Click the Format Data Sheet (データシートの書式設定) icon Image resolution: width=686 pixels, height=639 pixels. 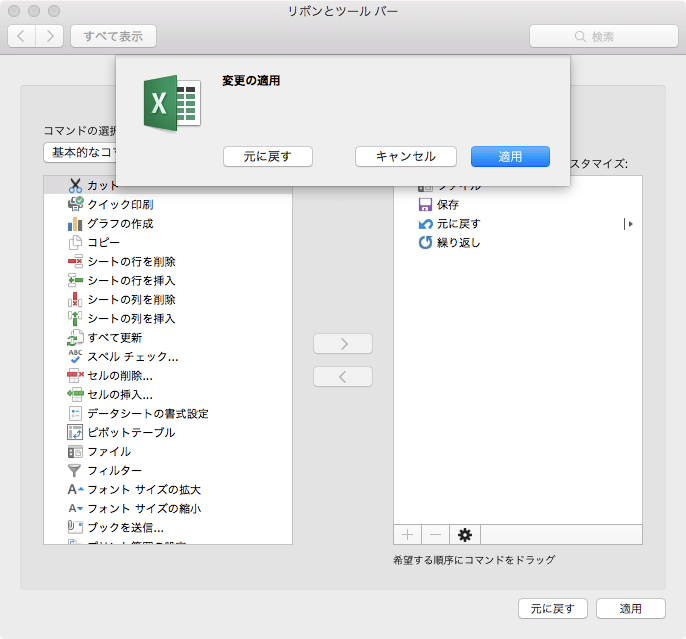(75, 413)
